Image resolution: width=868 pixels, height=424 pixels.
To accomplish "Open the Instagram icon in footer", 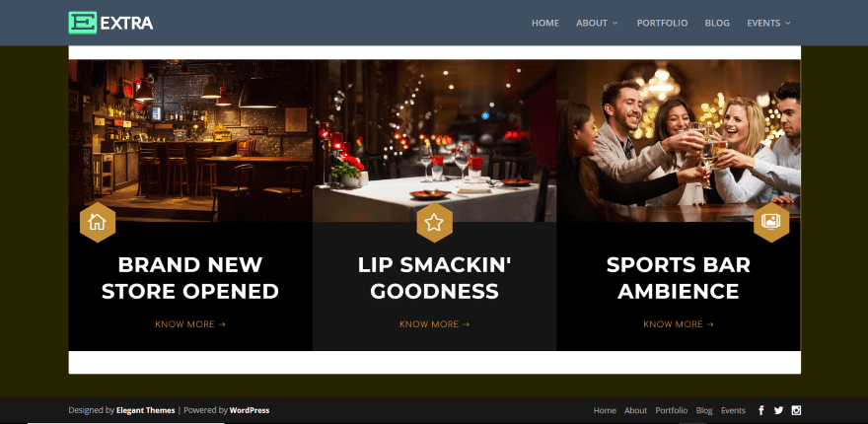I will click(x=796, y=410).
